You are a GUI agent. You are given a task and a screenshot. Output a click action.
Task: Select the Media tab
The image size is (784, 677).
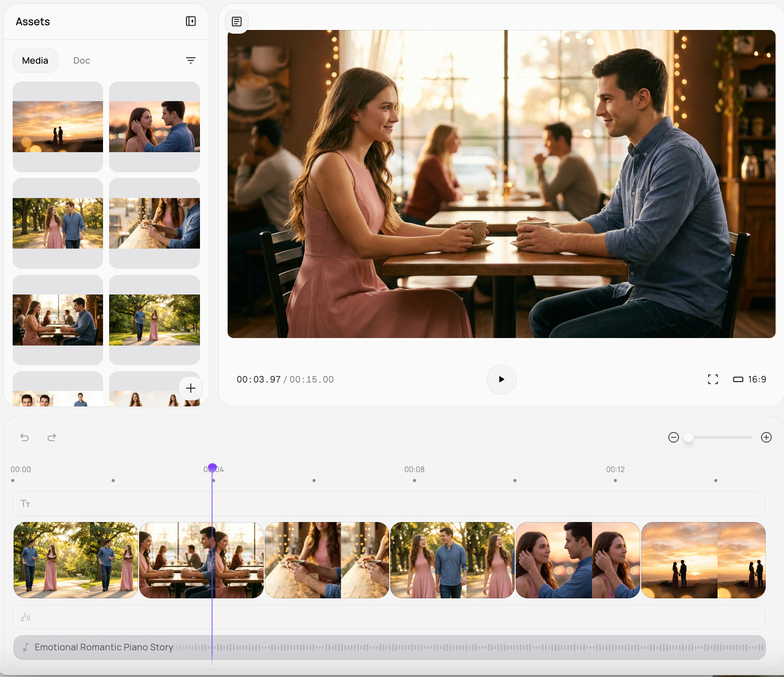pos(35,60)
